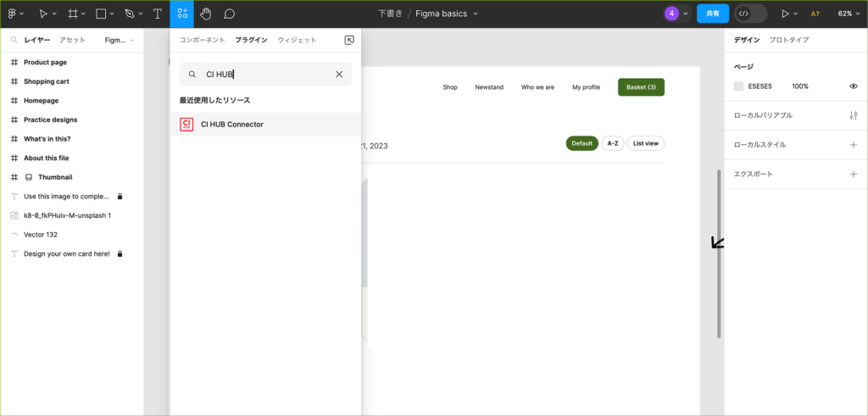Edit the E5E5E5 hex color value
This screenshot has height=416, width=868.
[760, 86]
